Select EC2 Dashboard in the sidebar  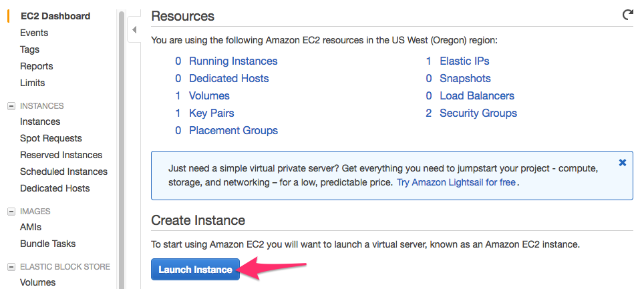click(x=55, y=16)
